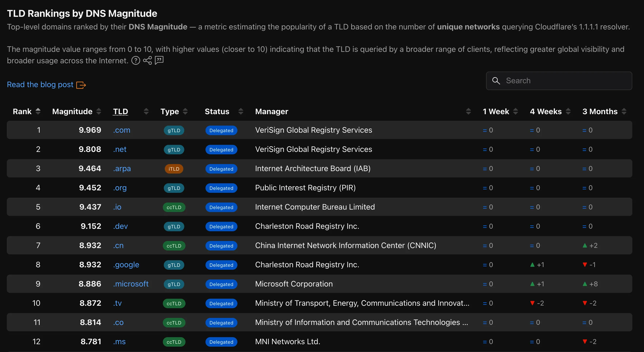
Task: Click the TLD Rankings by DNS Magnitude heading
Action: coord(82,13)
